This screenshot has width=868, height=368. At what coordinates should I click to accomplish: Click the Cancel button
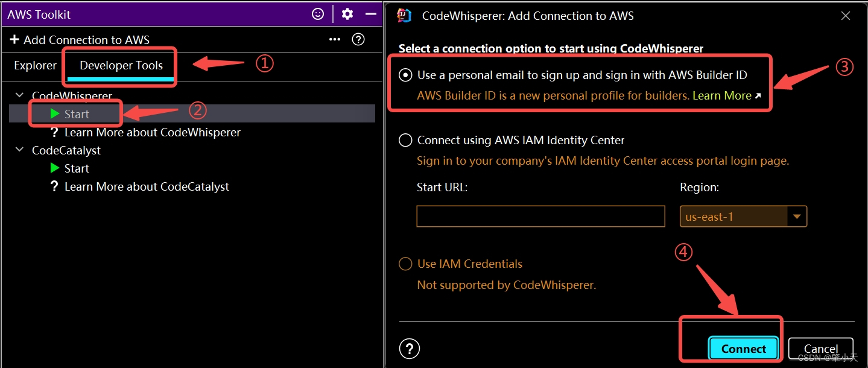coord(821,349)
